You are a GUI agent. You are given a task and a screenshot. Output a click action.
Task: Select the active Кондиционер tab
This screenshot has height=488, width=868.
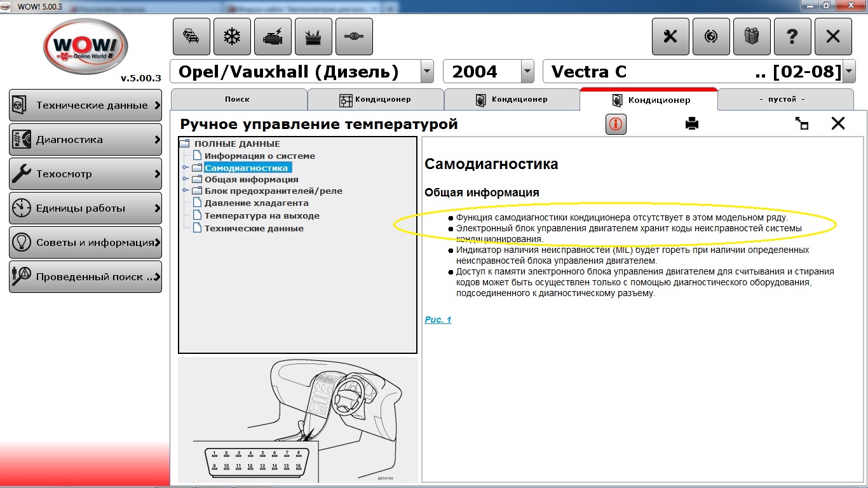[x=649, y=100]
